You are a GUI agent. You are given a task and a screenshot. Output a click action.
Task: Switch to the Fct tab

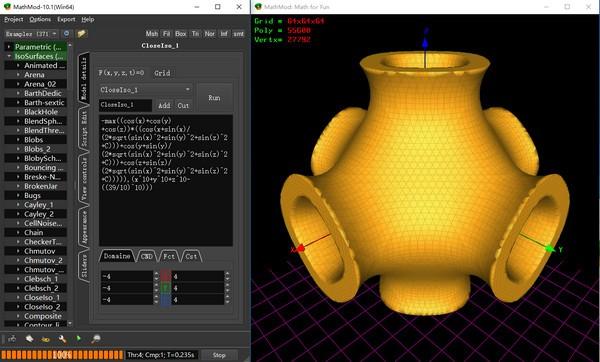169,256
